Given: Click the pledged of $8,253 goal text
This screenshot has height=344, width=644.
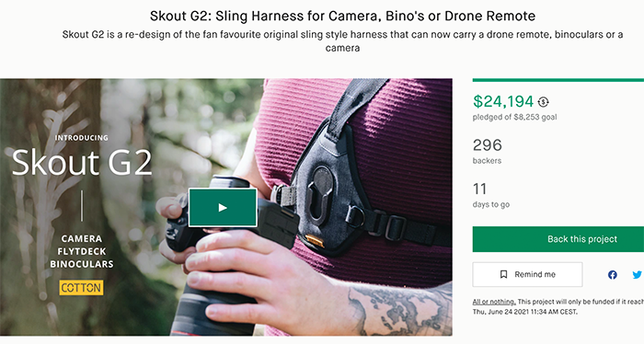Looking at the screenshot, I should (x=514, y=117).
